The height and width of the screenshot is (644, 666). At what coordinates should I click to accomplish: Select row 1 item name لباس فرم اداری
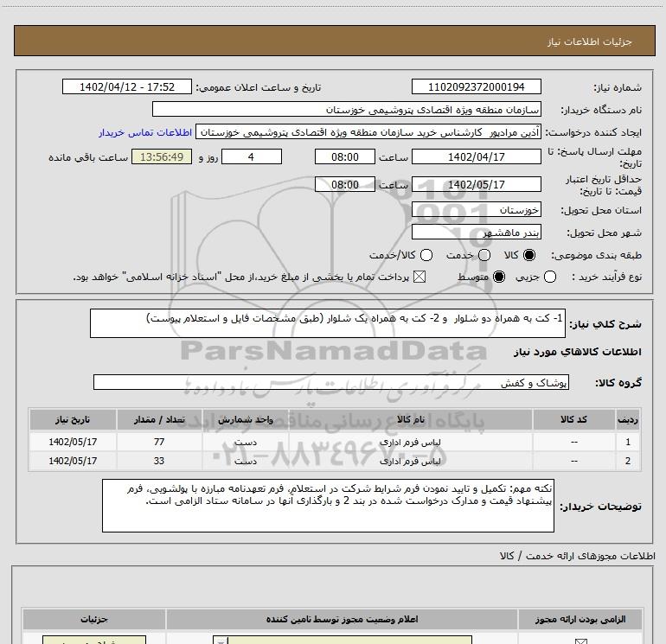click(410, 442)
